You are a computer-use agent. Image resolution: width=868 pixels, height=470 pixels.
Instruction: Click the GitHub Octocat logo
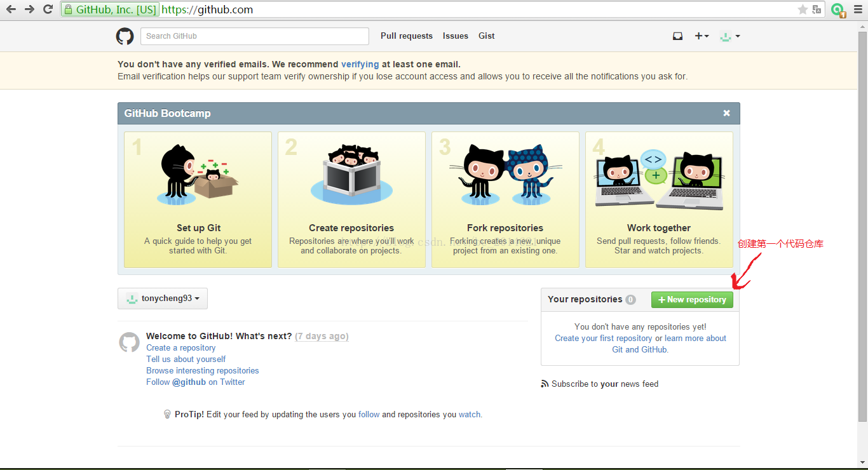[125, 36]
